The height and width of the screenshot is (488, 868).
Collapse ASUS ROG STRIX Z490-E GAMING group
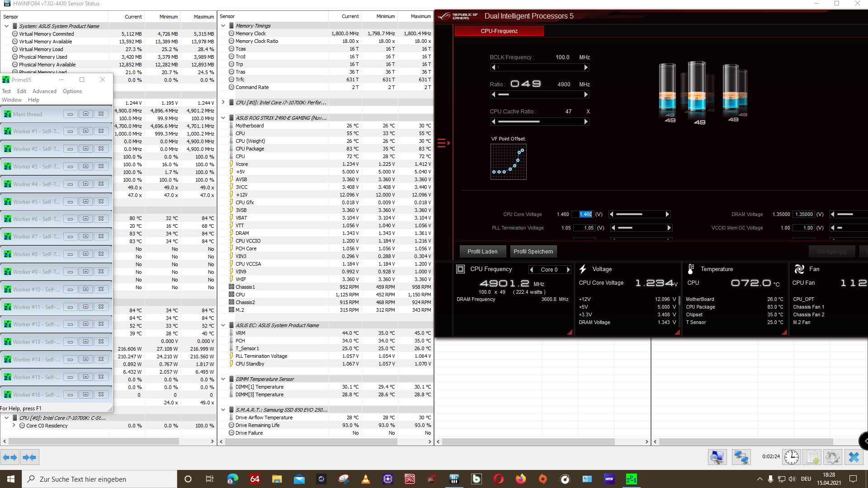[223, 118]
